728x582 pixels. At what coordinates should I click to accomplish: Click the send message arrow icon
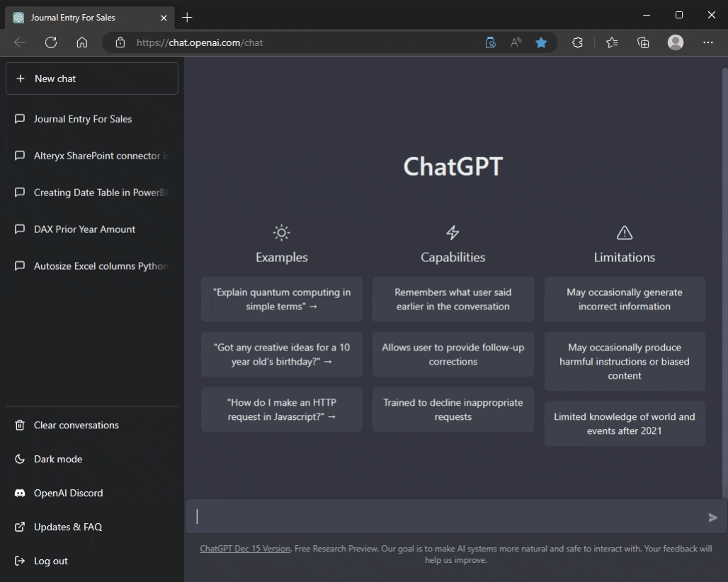point(712,517)
